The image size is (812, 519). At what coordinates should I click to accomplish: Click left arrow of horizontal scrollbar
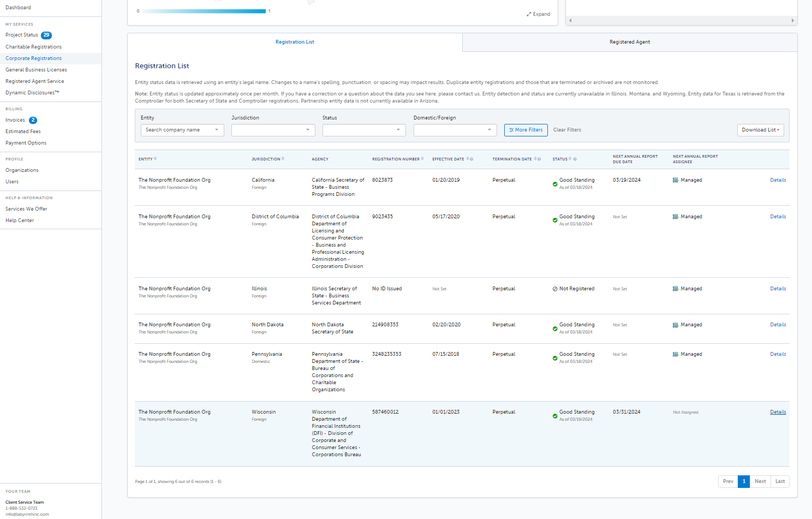570,21
